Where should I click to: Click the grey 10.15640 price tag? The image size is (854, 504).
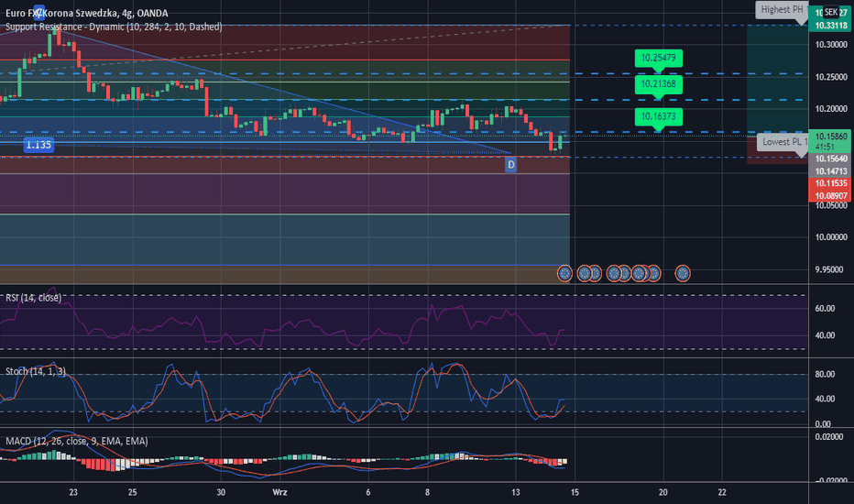(x=830, y=159)
